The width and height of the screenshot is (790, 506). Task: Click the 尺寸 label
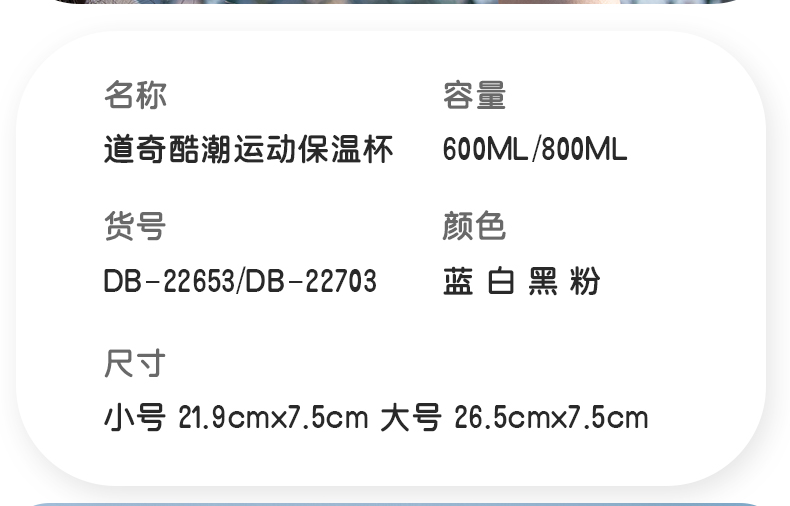point(135,363)
